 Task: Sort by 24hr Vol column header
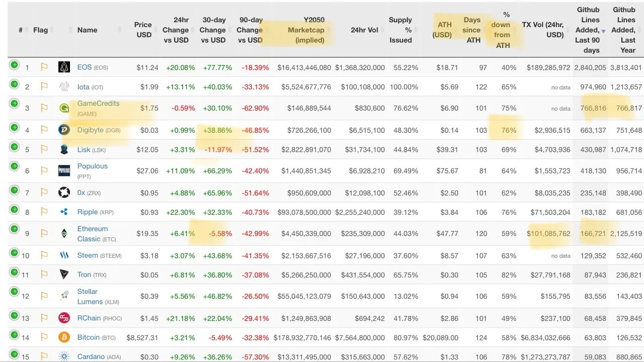(x=364, y=30)
